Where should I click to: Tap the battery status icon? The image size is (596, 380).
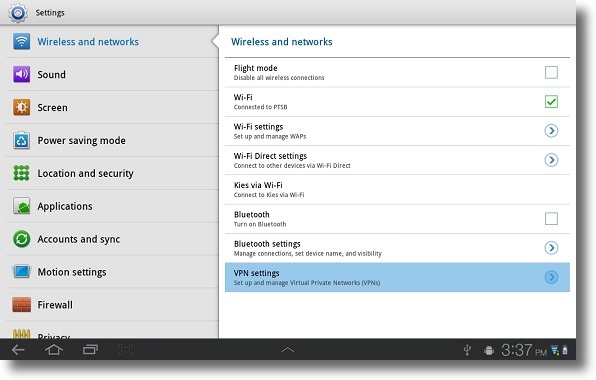565,350
